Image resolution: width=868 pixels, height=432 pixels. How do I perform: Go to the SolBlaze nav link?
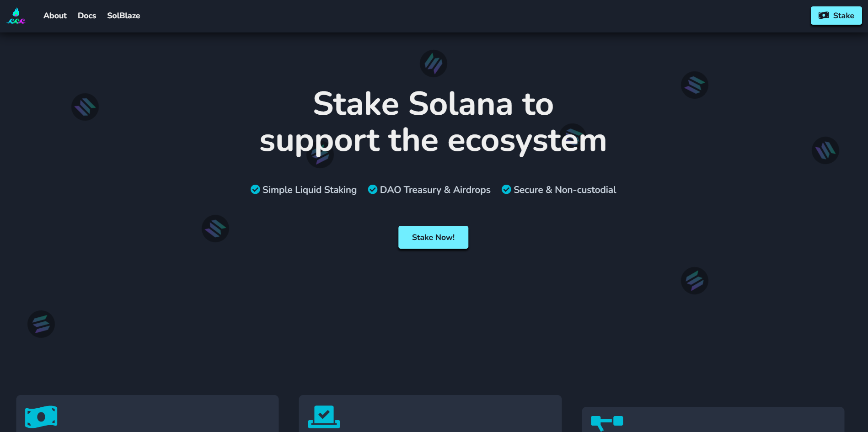tap(123, 16)
